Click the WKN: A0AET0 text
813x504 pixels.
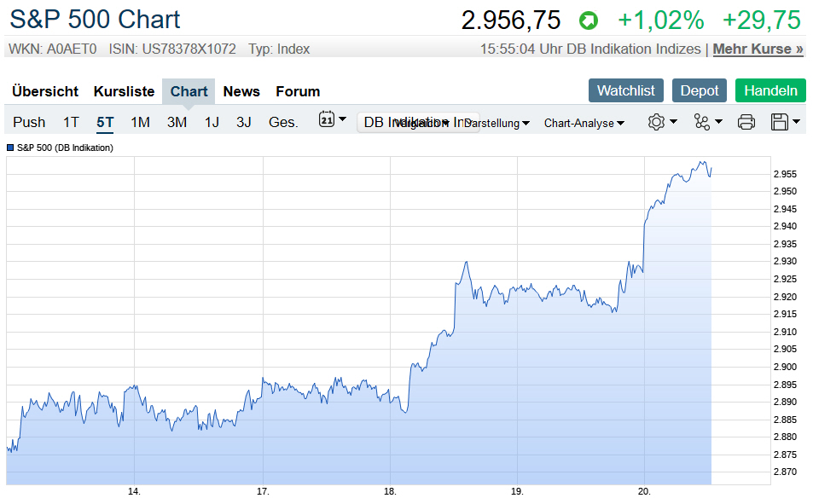(53, 49)
